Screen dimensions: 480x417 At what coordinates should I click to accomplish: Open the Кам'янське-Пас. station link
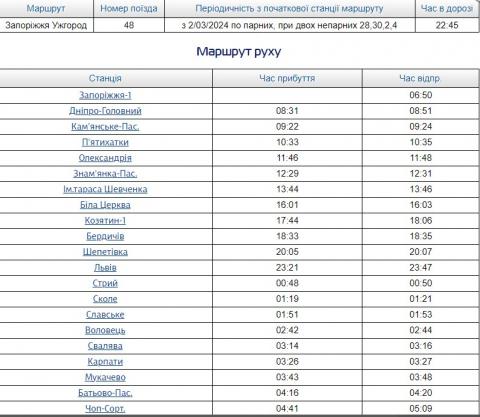(x=105, y=127)
